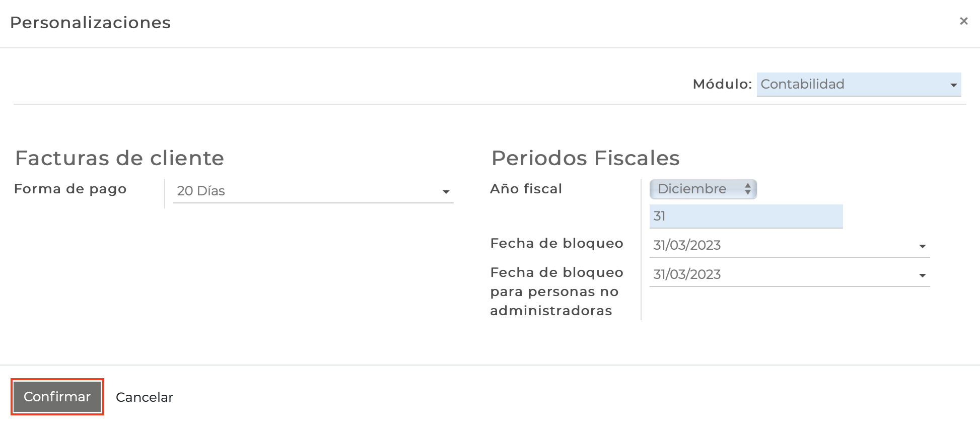Click the Periodos Fiscales section heading

click(585, 158)
